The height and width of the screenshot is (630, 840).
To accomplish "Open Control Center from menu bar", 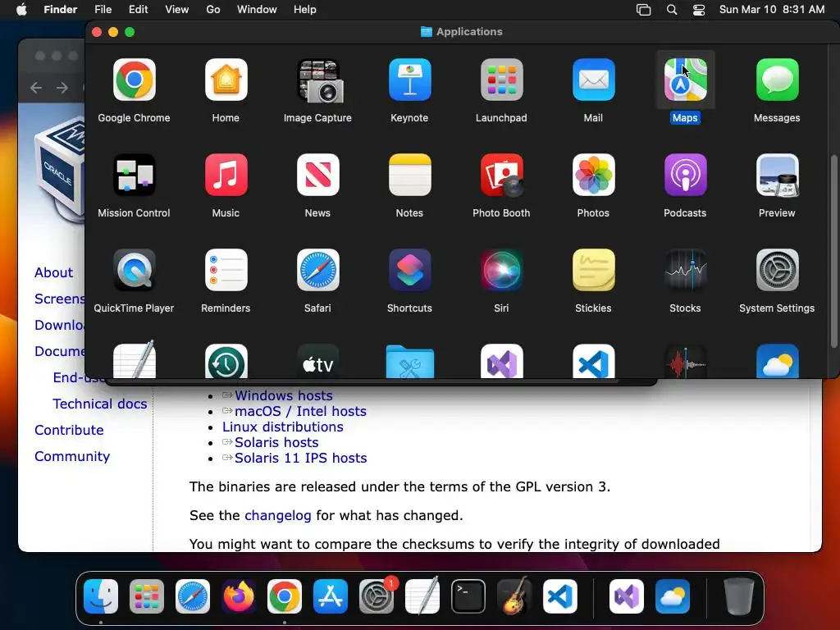I will coord(699,10).
